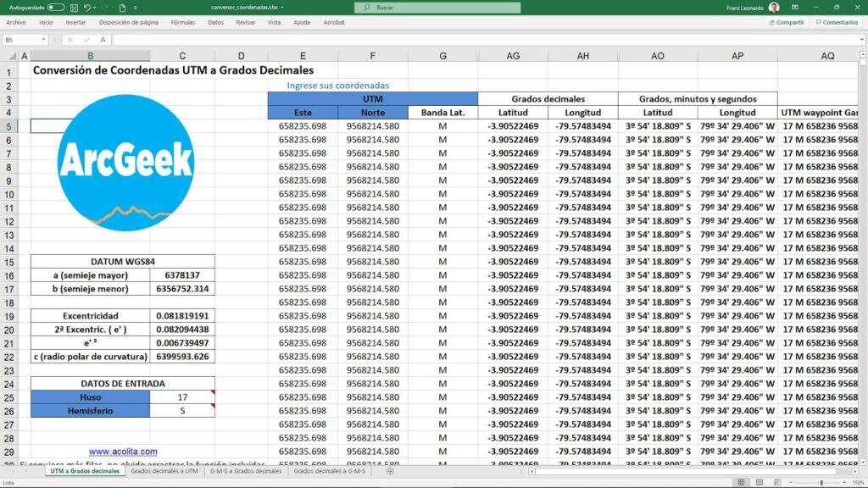Click the Save icon in title bar
This screenshot has height=488, width=868.
click(74, 7)
